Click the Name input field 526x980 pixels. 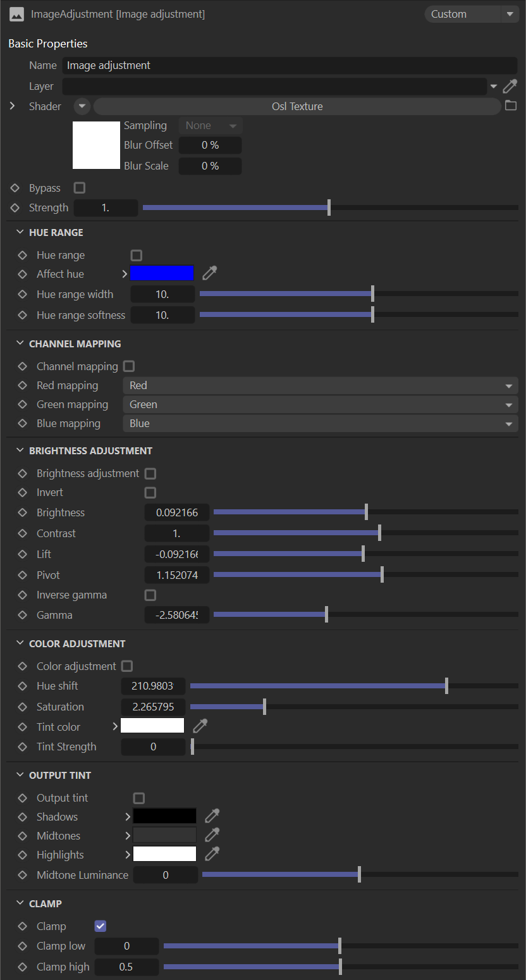[x=289, y=65]
